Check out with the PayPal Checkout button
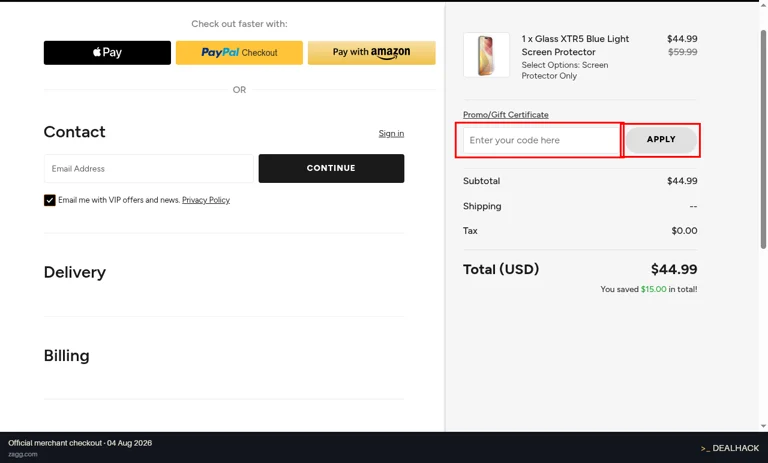This screenshot has width=768, height=463. point(239,52)
